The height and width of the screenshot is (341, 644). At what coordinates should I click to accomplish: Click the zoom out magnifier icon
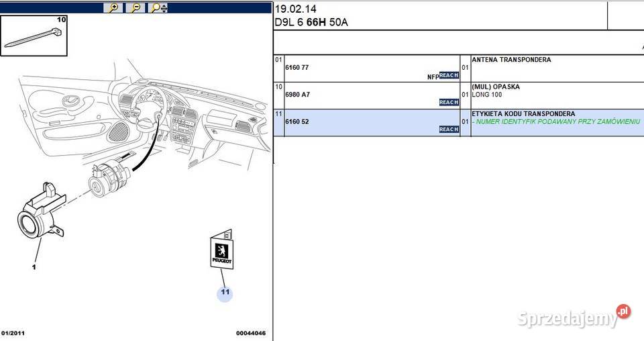pyautogui.click(x=136, y=8)
